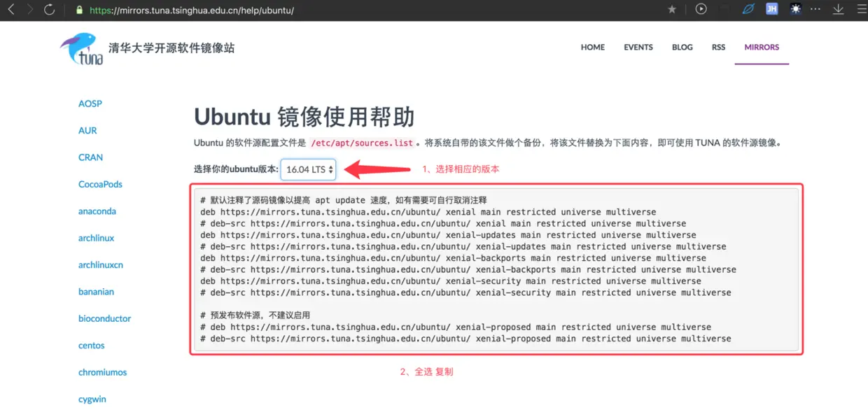Image resolution: width=868 pixels, height=412 pixels.
Task: Open the archlinuxcn sidebar link
Action: pyautogui.click(x=101, y=265)
